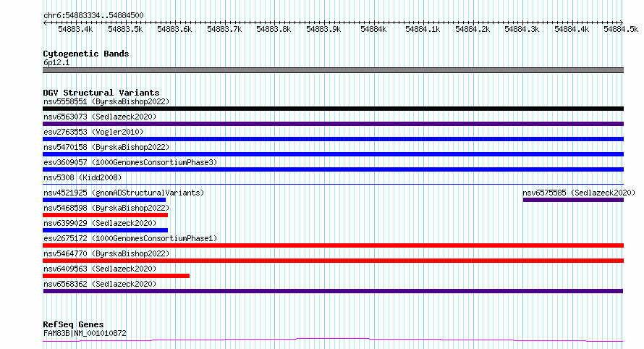
Task: Select the purple nsv6568362 variant bar
Action: tap(333, 291)
